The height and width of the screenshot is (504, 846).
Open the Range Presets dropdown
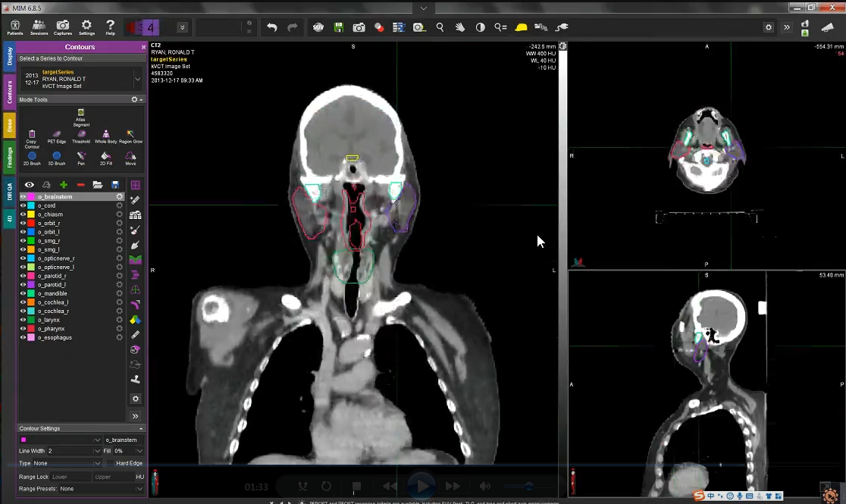[139, 489]
